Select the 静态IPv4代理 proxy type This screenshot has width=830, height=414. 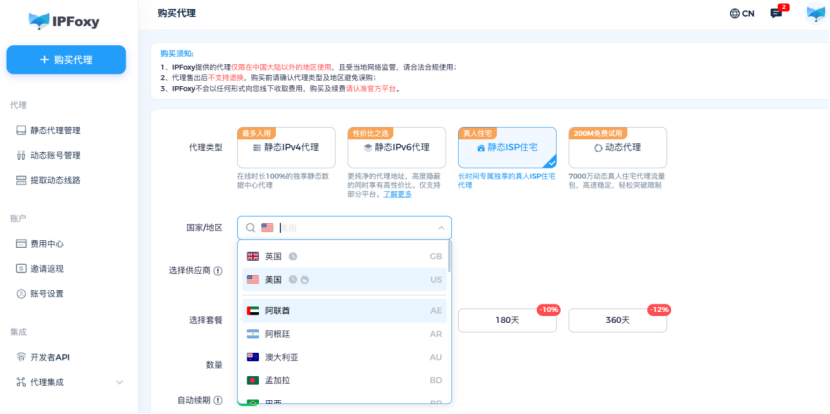click(x=286, y=147)
